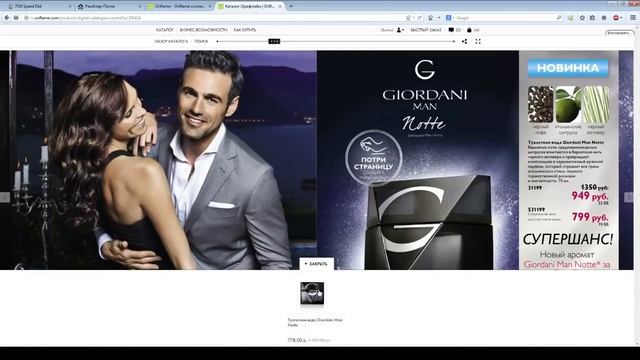Click the ПОТРИ СТРАНИЦУ circle badge

pos(373,157)
